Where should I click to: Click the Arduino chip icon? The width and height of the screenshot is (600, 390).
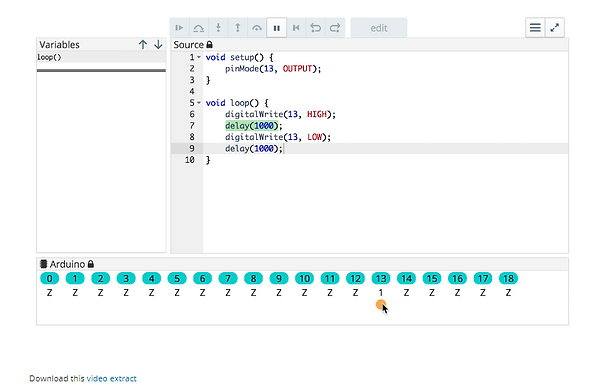[x=44, y=264]
